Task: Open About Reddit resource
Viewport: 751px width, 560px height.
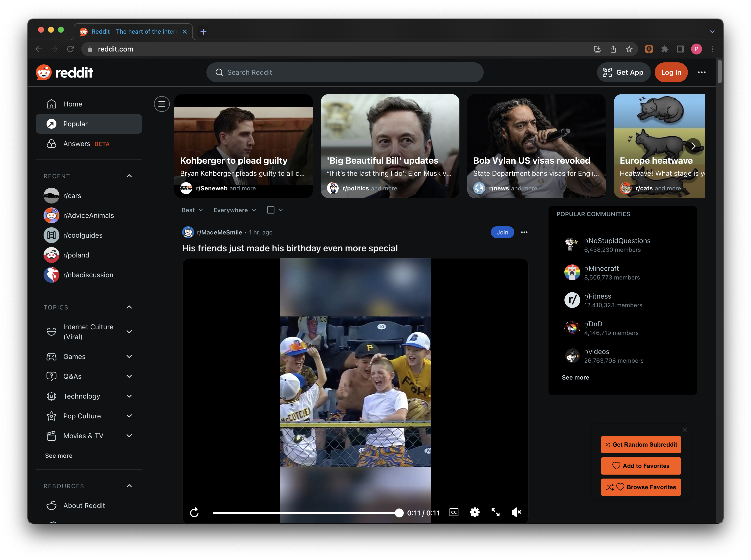Action: [89, 506]
